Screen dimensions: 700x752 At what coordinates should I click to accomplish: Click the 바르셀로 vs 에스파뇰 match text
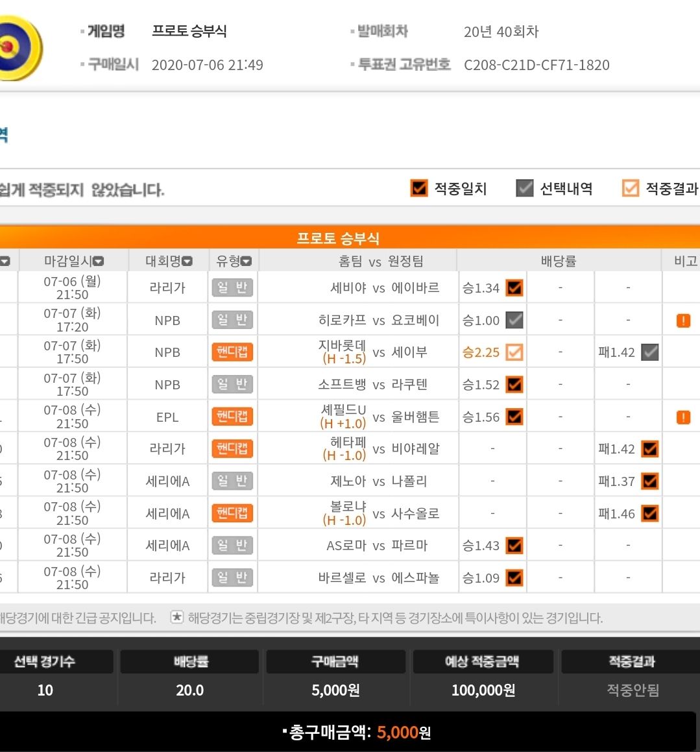[x=379, y=577]
